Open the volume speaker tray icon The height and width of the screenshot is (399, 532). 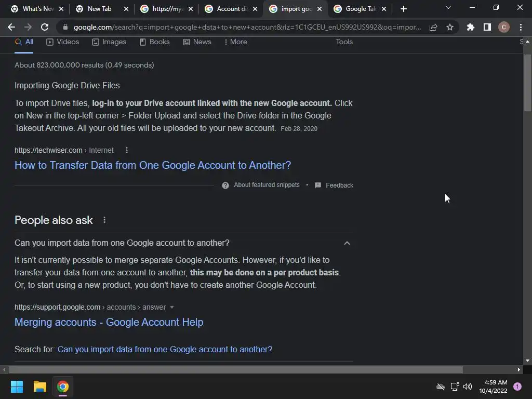tap(468, 387)
